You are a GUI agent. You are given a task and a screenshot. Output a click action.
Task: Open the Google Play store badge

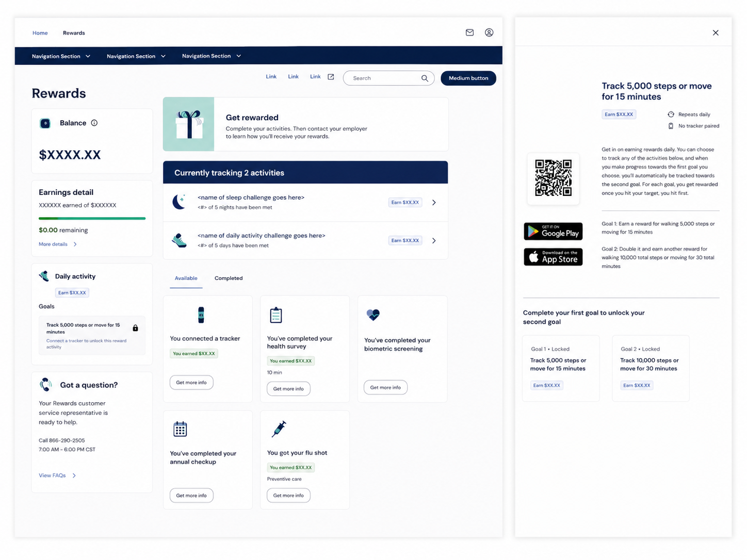[553, 232]
